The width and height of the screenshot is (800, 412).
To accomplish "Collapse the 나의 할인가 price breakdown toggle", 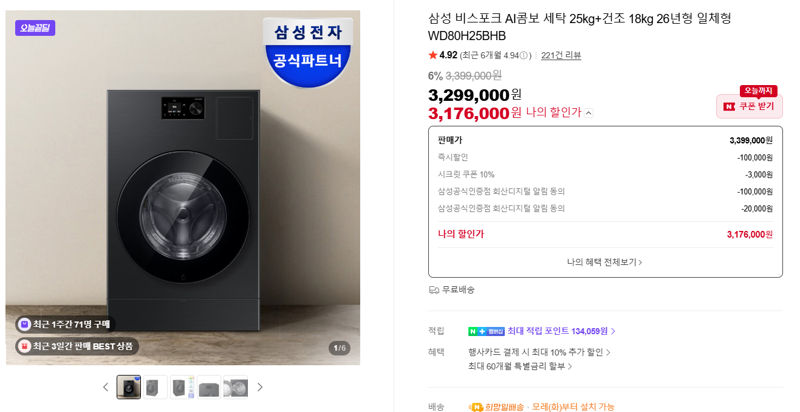I will 589,113.
